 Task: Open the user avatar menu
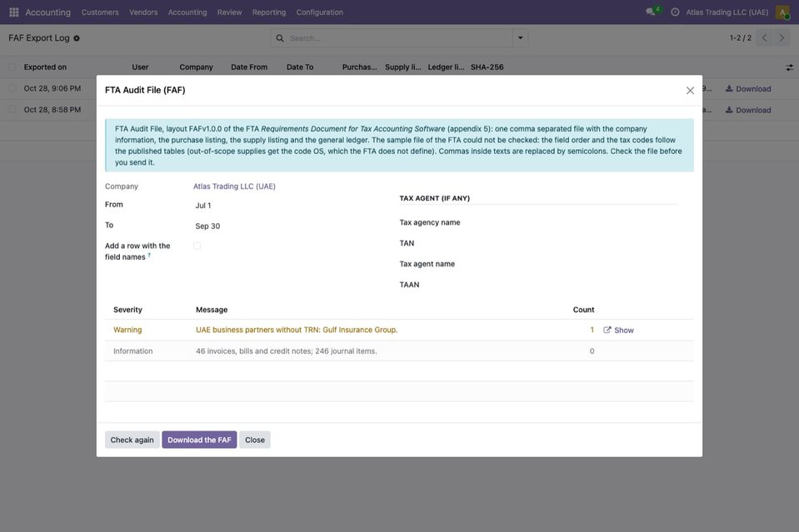[782, 12]
